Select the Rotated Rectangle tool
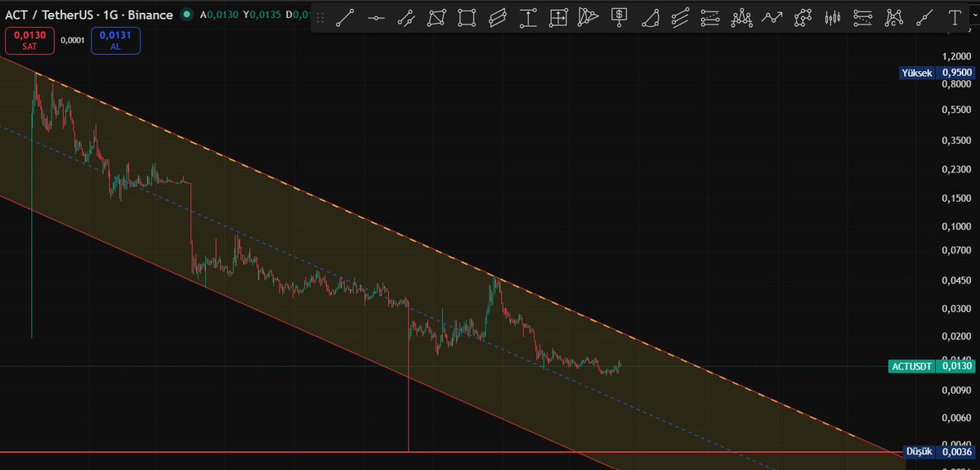 (437, 17)
